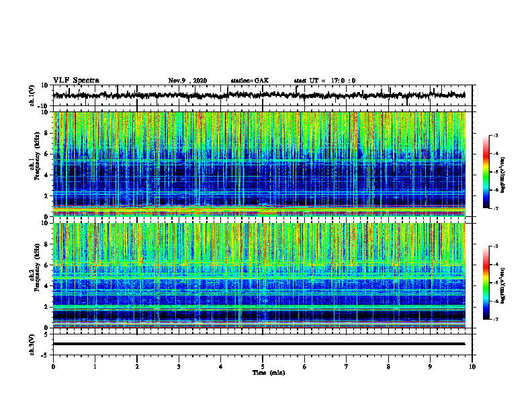Click the 4 kHz tick on ch.1 frequency axis
The width and height of the screenshot is (532, 411).
point(46,175)
